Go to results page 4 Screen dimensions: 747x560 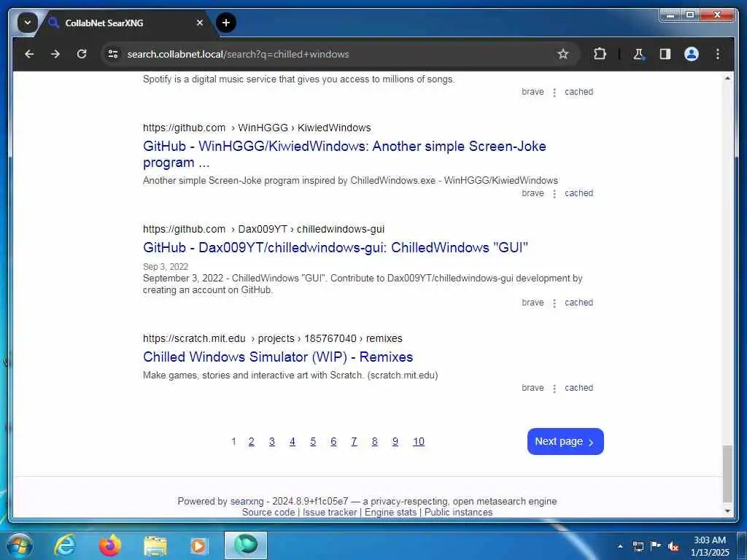point(293,441)
